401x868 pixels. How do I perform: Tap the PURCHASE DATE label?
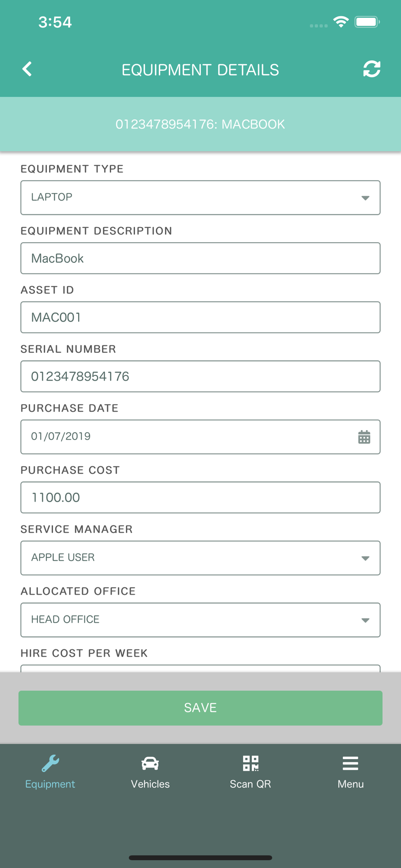(69, 408)
